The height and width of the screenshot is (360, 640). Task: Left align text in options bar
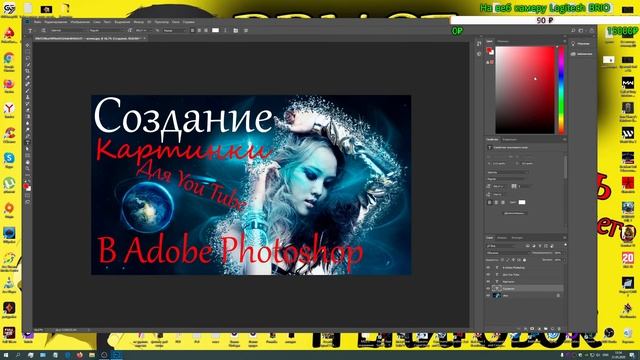pyautogui.click(x=192, y=30)
